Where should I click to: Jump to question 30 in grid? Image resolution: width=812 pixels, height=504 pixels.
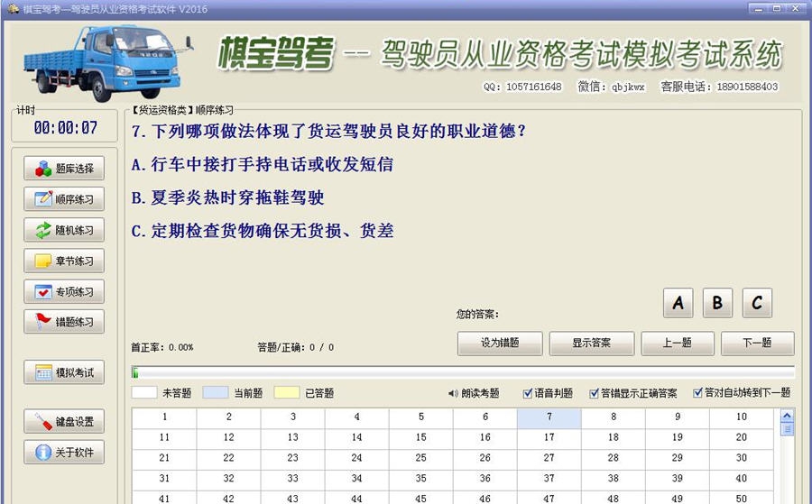pyautogui.click(x=742, y=458)
